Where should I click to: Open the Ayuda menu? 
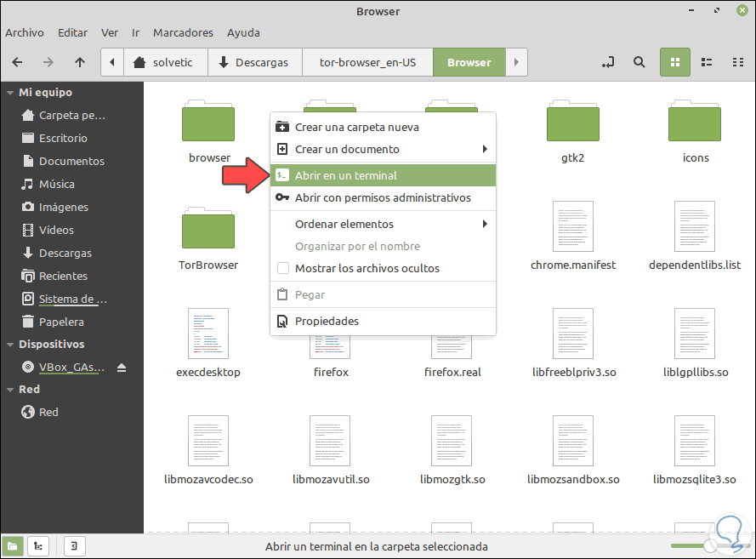(x=243, y=33)
